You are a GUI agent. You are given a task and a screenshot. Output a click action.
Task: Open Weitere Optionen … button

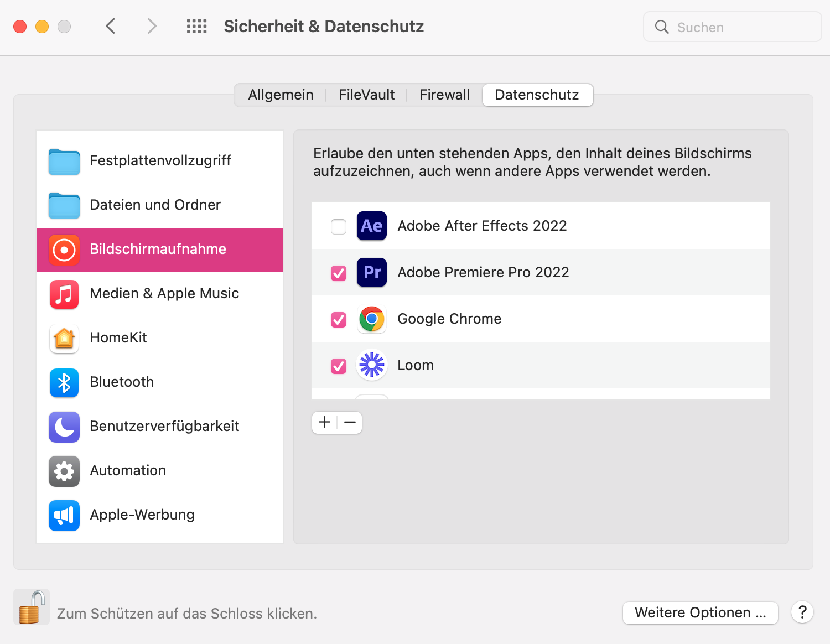coord(700,612)
